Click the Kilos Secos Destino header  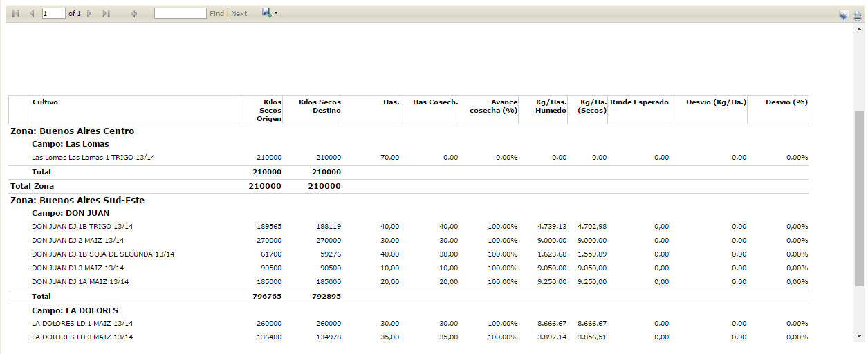pos(320,106)
